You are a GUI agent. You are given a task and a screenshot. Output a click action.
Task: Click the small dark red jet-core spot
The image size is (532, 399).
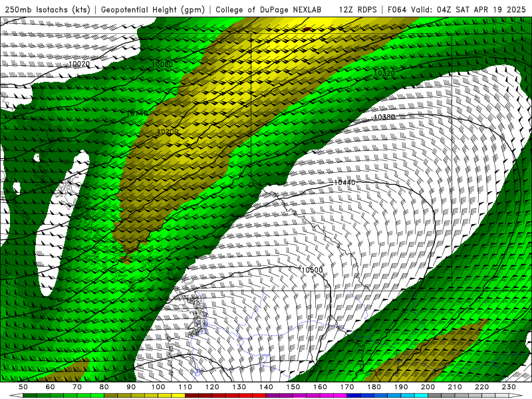[x=307, y=29]
